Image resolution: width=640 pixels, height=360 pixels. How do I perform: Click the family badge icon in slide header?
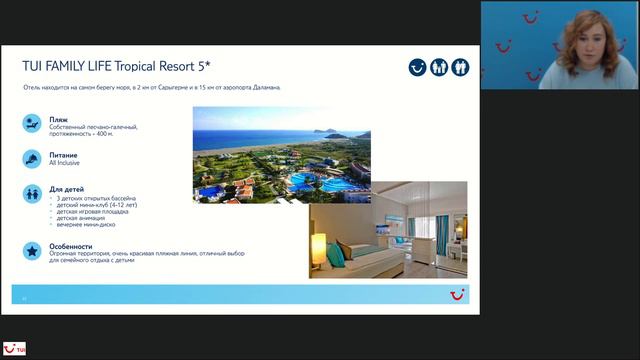pyautogui.click(x=439, y=67)
